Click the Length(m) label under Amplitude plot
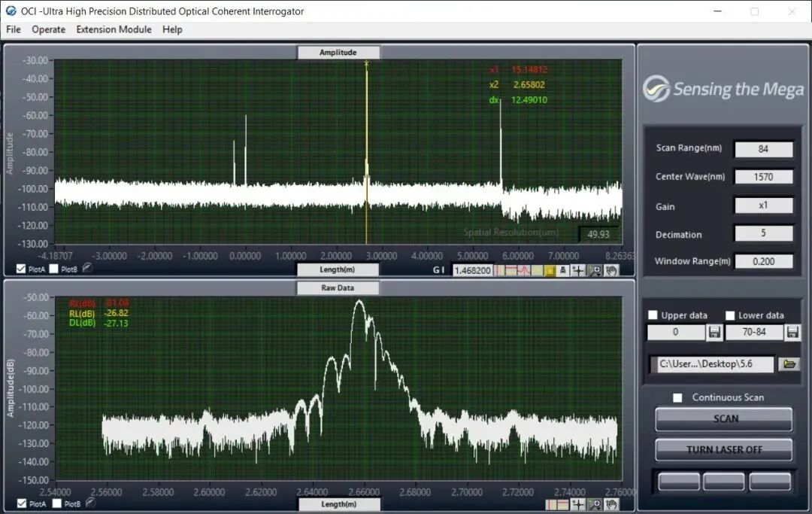Image resolution: width=812 pixels, height=514 pixels. coord(338,269)
